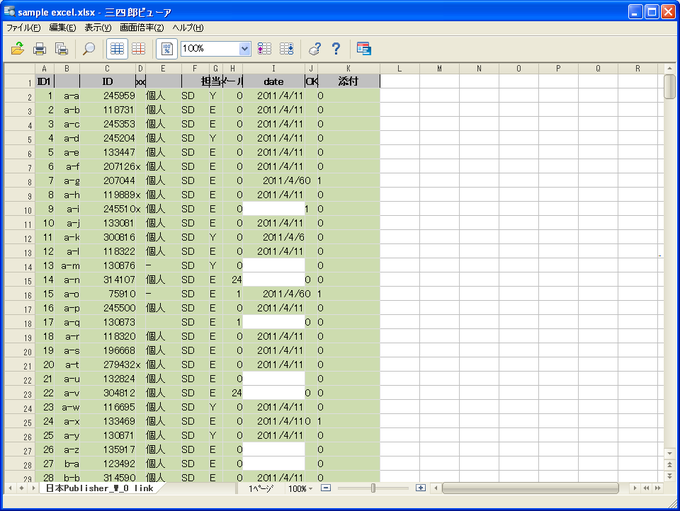
Task: Open the ヘルプ(H) menu
Action: pos(188,28)
